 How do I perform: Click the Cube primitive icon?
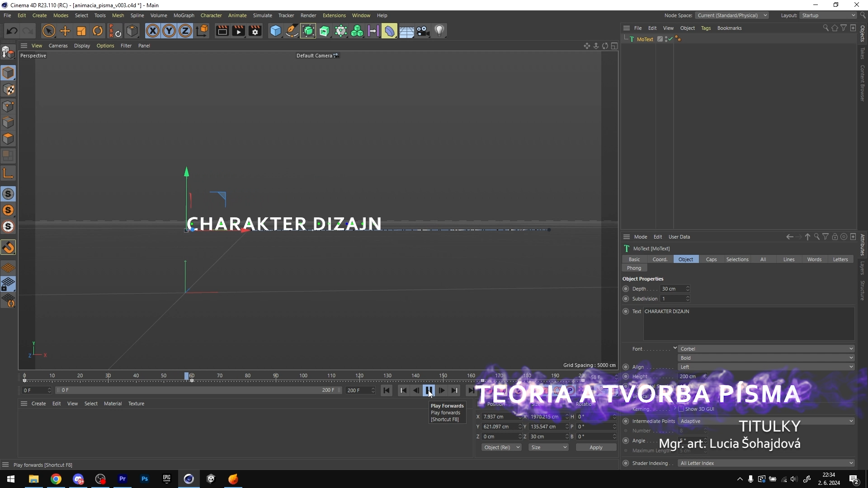click(x=275, y=31)
